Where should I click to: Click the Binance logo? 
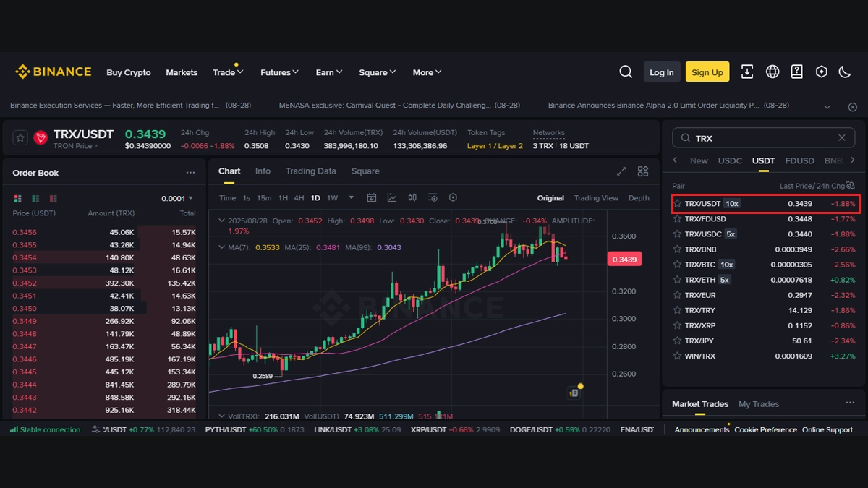pos(54,72)
